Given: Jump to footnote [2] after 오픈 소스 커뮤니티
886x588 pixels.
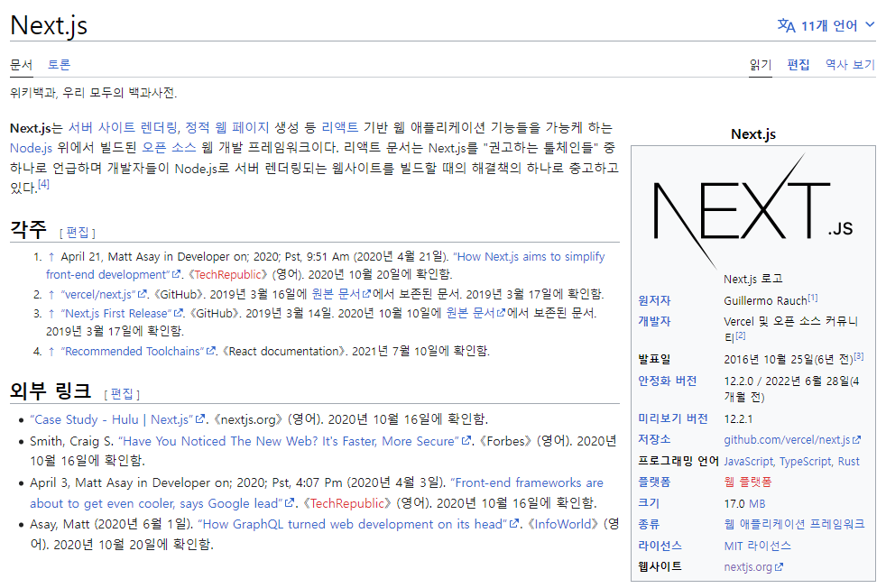Looking at the screenshot, I should 740,335.
